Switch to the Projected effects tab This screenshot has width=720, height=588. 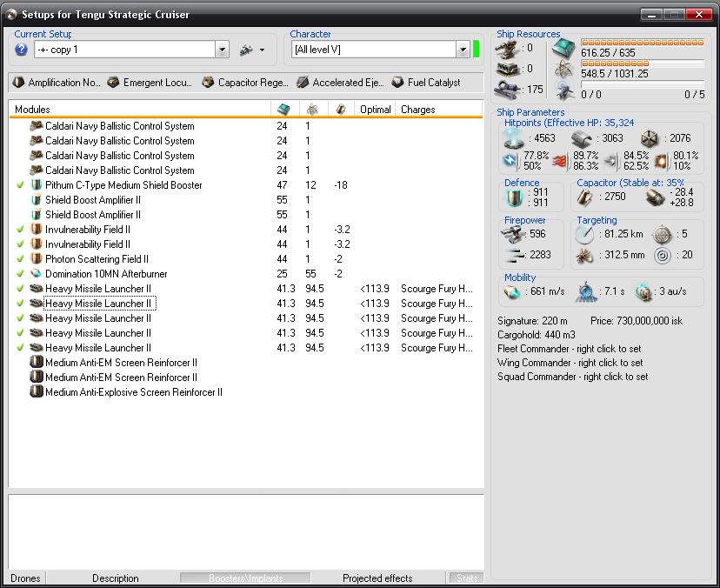377,578
